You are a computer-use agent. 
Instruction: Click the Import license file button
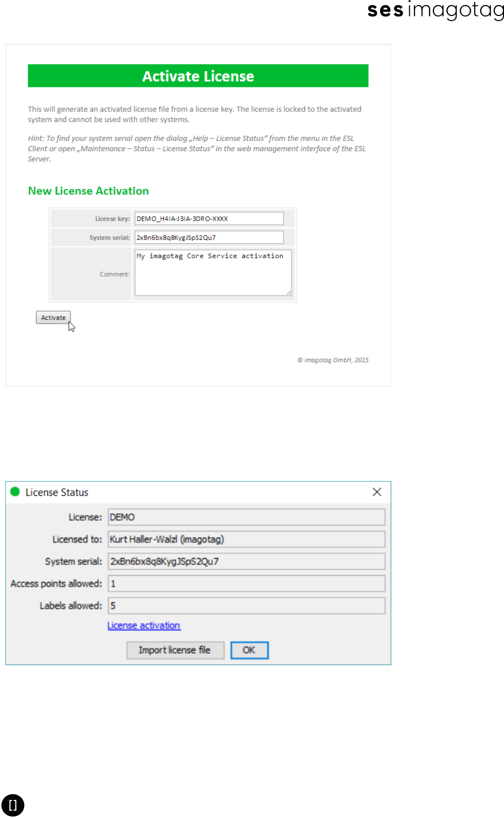175,650
